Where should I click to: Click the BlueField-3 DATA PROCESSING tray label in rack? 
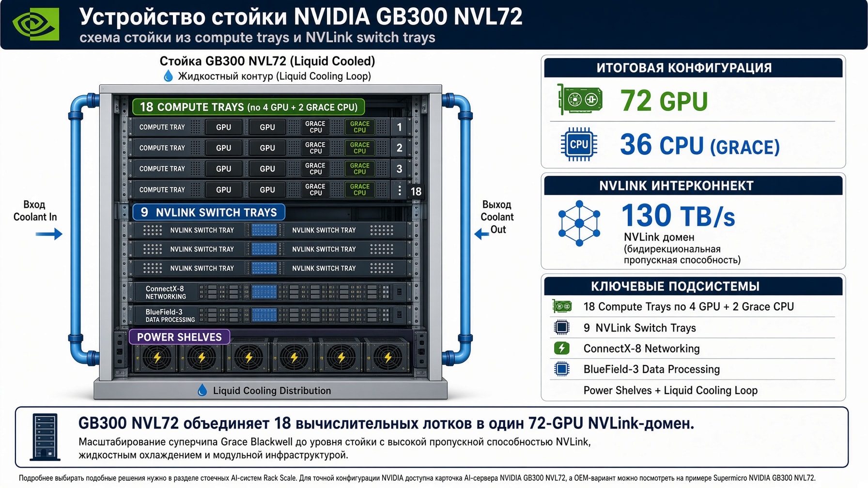(x=170, y=316)
